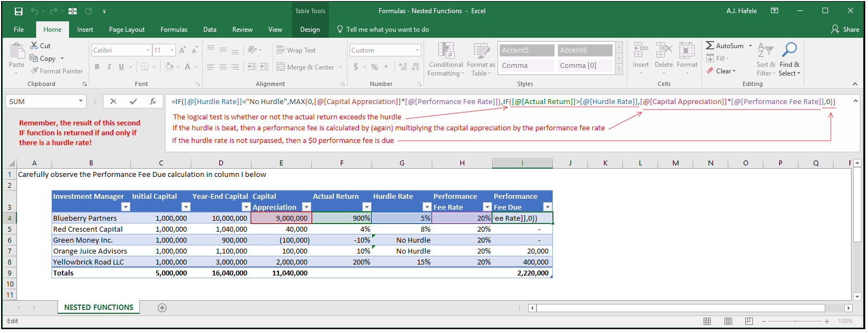Viewport: 868px width, 333px height.
Task: Click Insert cells icon
Action: point(641,50)
